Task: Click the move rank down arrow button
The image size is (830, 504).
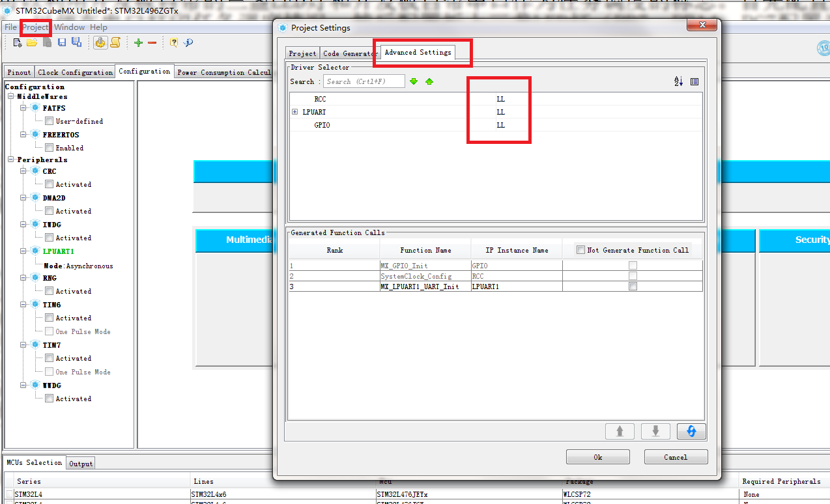Action: [655, 431]
